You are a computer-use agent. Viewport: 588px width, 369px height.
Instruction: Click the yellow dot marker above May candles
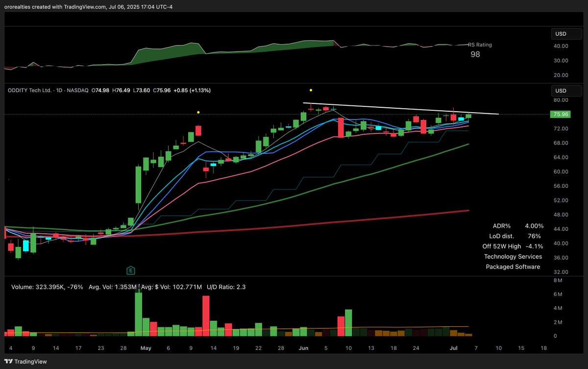198,112
